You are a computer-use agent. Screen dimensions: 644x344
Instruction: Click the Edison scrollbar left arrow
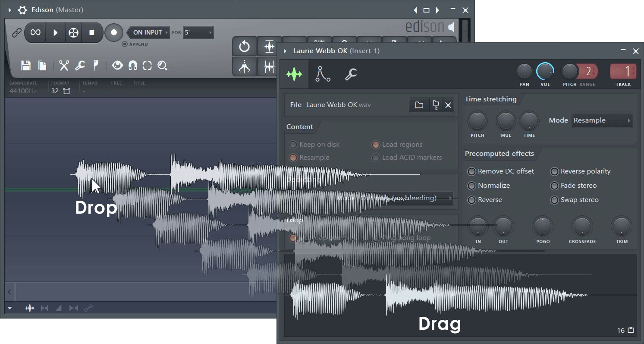click(x=9, y=292)
